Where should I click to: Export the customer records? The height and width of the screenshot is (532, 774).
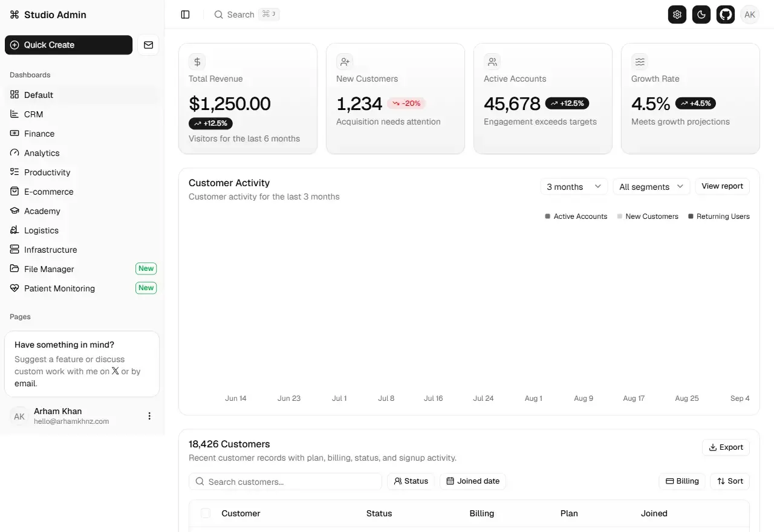(x=726, y=447)
